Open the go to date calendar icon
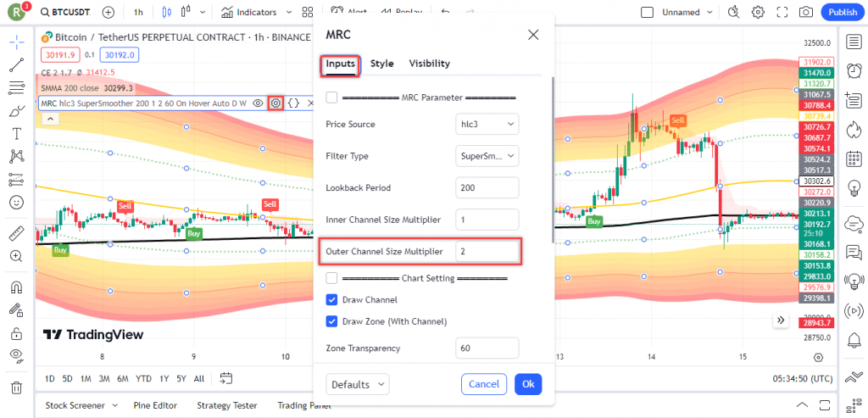Viewport: 868px width, 418px height. (225, 379)
